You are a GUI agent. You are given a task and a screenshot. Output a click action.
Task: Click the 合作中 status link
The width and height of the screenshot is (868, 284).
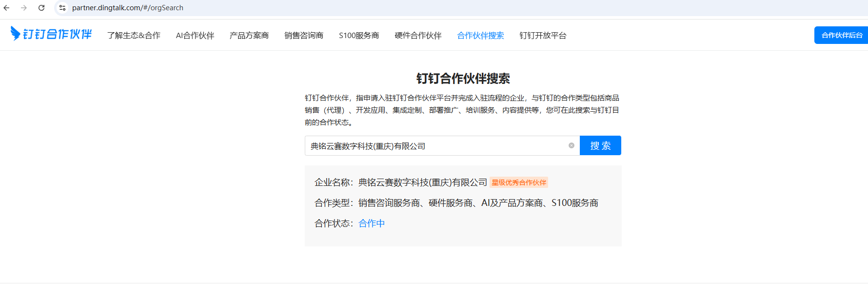372,223
